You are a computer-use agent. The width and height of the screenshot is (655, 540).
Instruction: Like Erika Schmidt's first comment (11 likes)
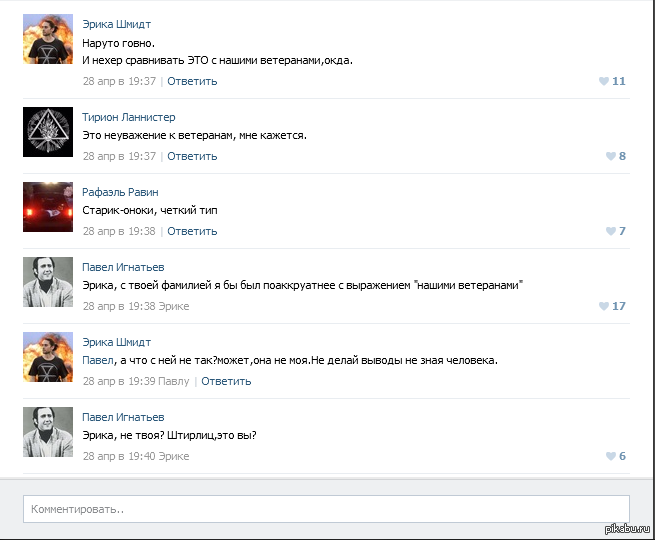click(x=604, y=81)
